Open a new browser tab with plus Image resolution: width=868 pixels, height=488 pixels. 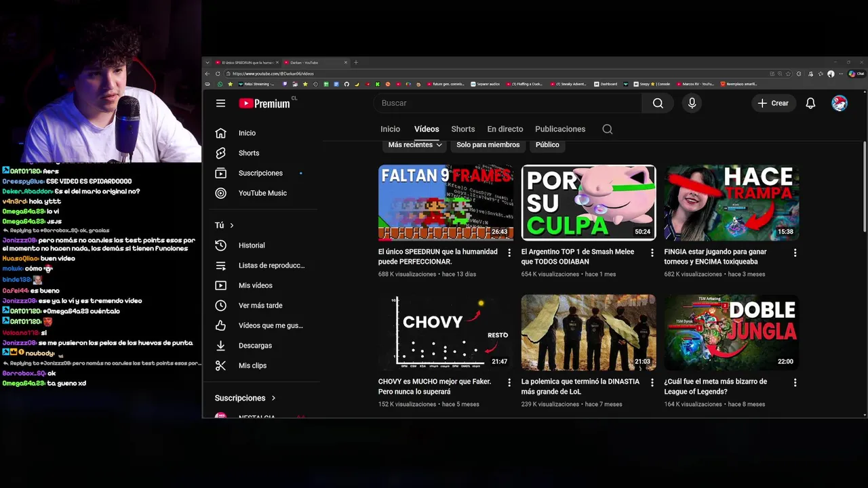coord(356,62)
